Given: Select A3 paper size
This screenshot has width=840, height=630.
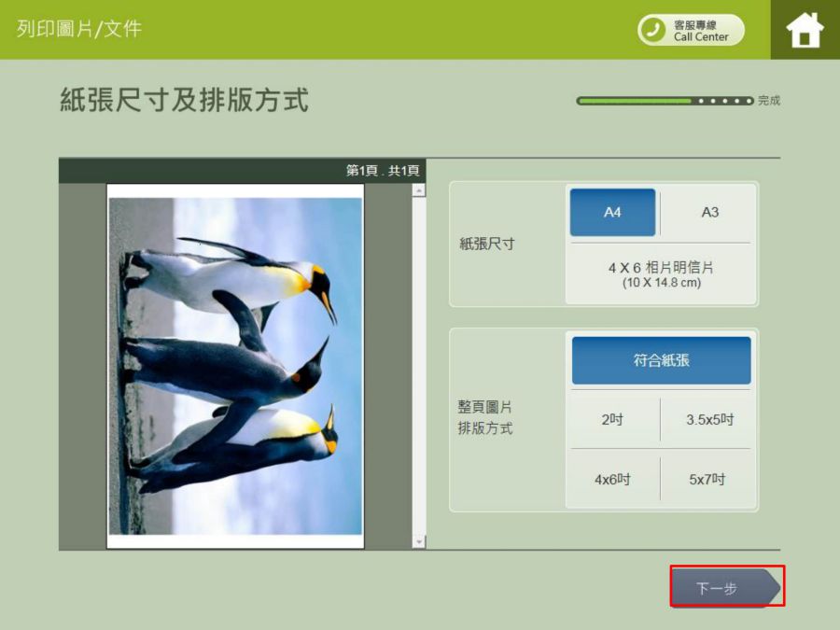Looking at the screenshot, I should point(709,213).
